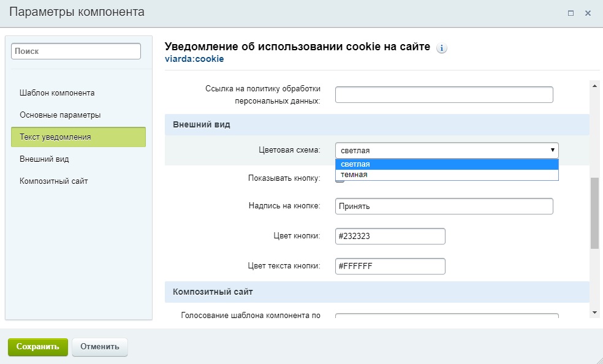Image resolution: width=603 pixels, height=364 pixels.
Task: Select the Шаблон компонента section
Action: pos(55,93)
